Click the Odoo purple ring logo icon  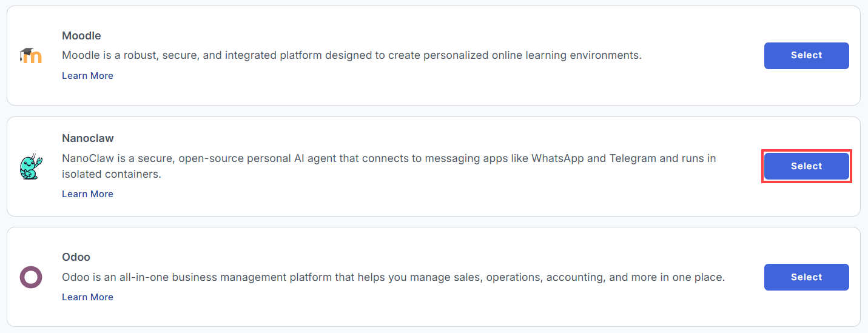pyautogui.click(x=30, y=277)
